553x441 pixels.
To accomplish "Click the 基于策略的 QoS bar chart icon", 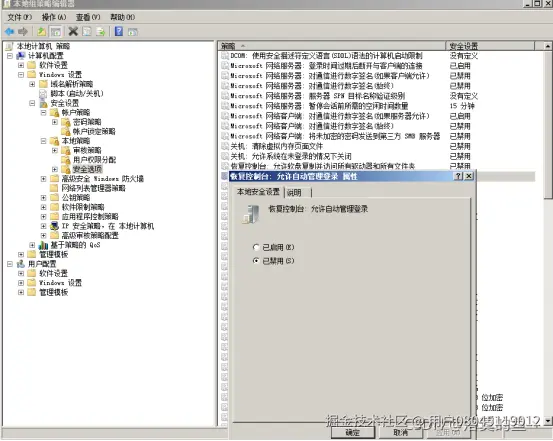I will click(x=43, y=245).
